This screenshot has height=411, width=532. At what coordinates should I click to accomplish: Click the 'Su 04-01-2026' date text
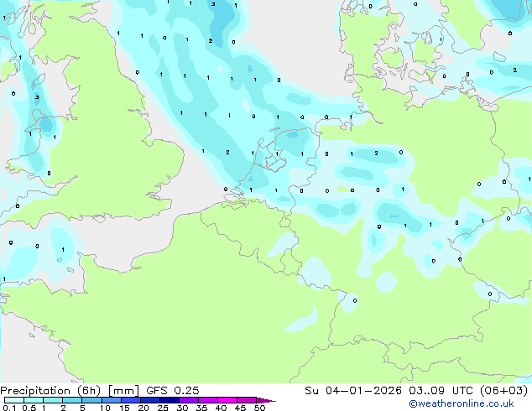[x=353, y=391]
